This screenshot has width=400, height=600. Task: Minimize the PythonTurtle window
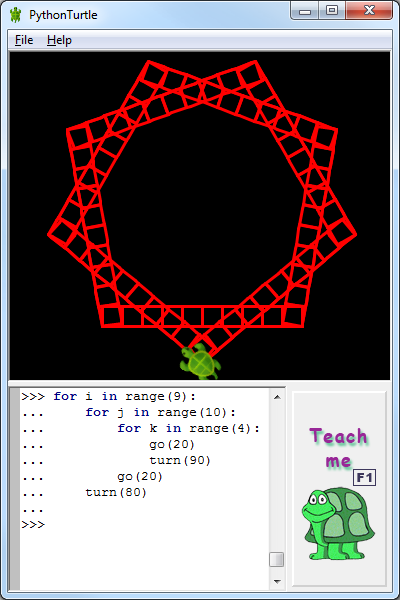tap(305, 11)
